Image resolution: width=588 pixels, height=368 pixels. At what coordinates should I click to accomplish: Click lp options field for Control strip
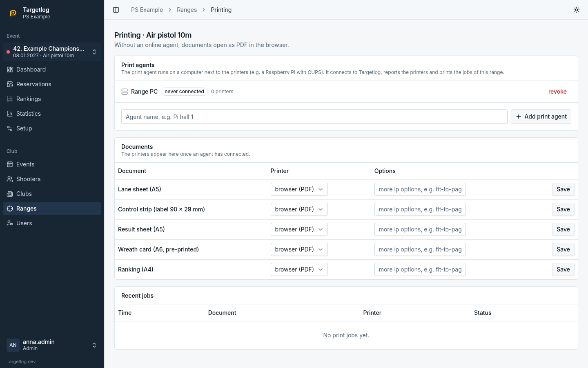point(420,209)
